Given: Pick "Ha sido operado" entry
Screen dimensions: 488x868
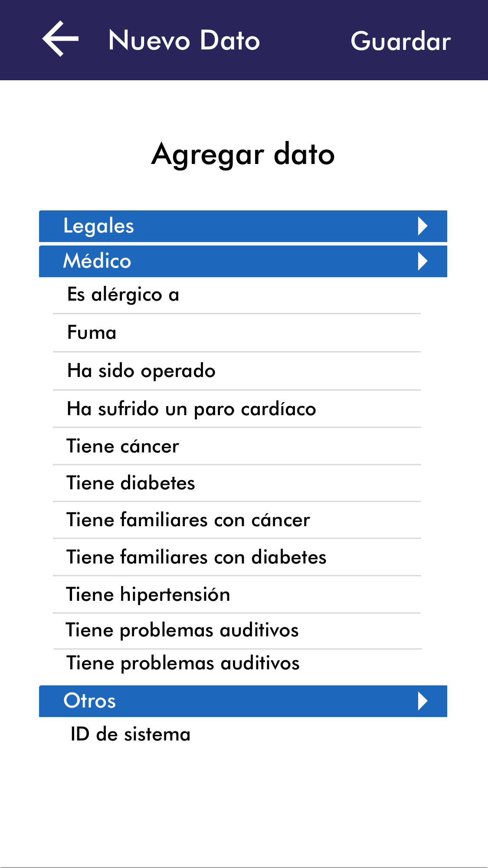Looking at the screenshot, I should [x=141, y=371].
